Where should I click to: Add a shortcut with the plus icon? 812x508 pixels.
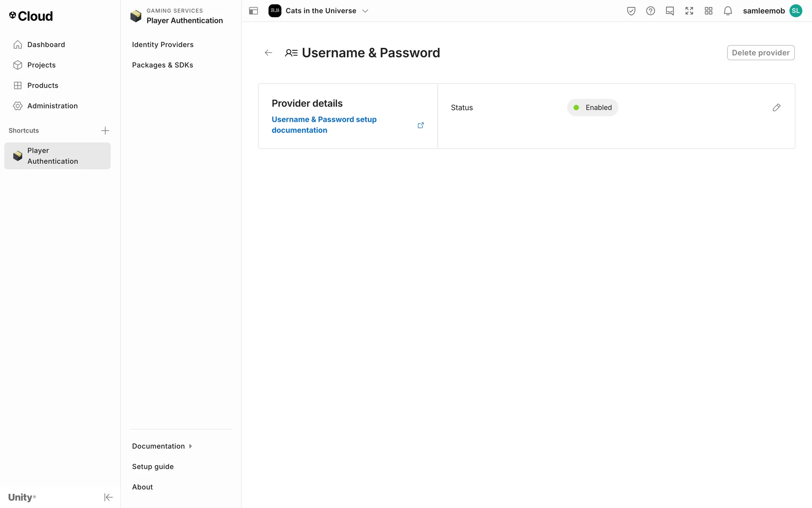coord(105,130)
